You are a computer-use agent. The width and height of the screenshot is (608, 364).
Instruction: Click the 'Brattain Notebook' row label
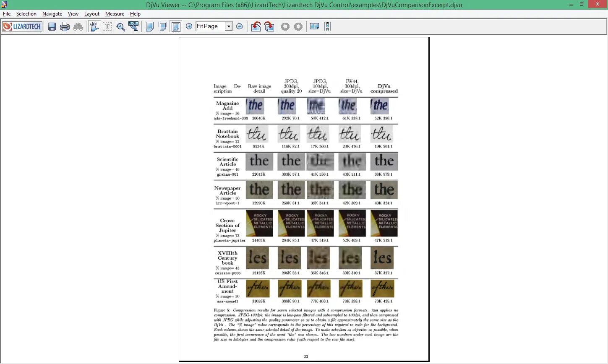click(227, 134)
